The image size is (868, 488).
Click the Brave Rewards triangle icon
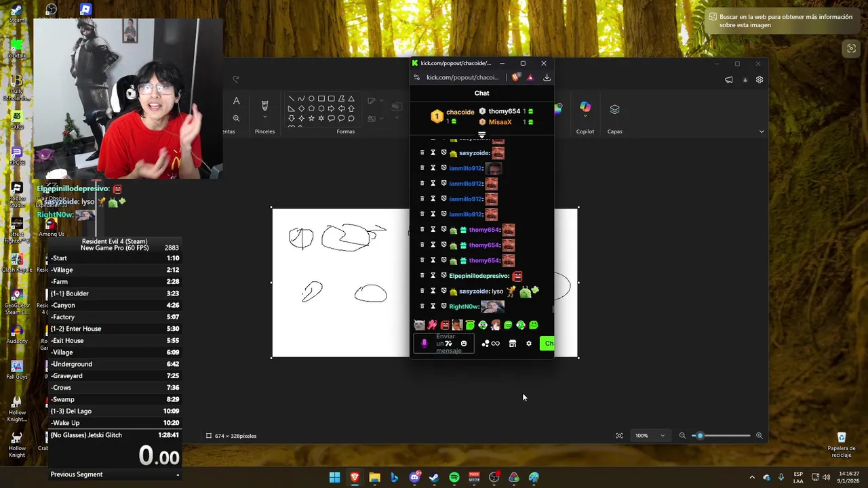530,77
